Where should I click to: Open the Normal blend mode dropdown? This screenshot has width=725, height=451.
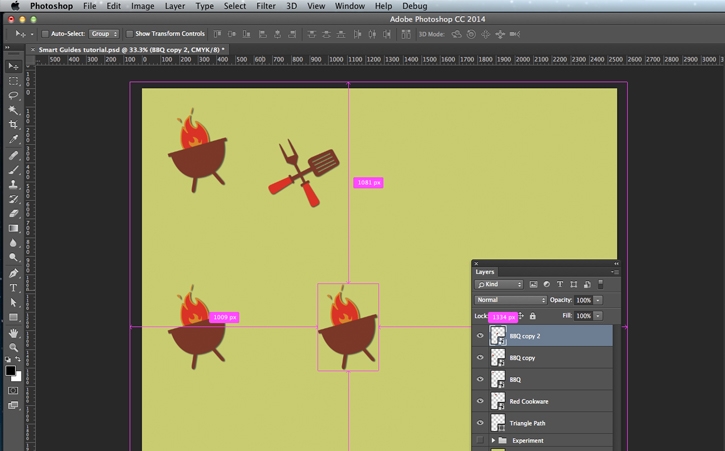tap(510, 300)
